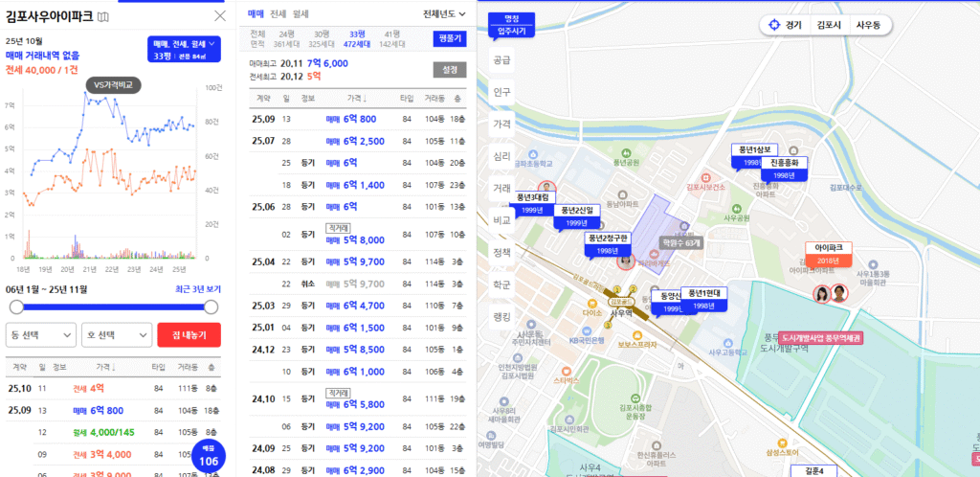Click the right handle of date range slider
This screenshot has width=980, height=477.
(x=212, y=307)
